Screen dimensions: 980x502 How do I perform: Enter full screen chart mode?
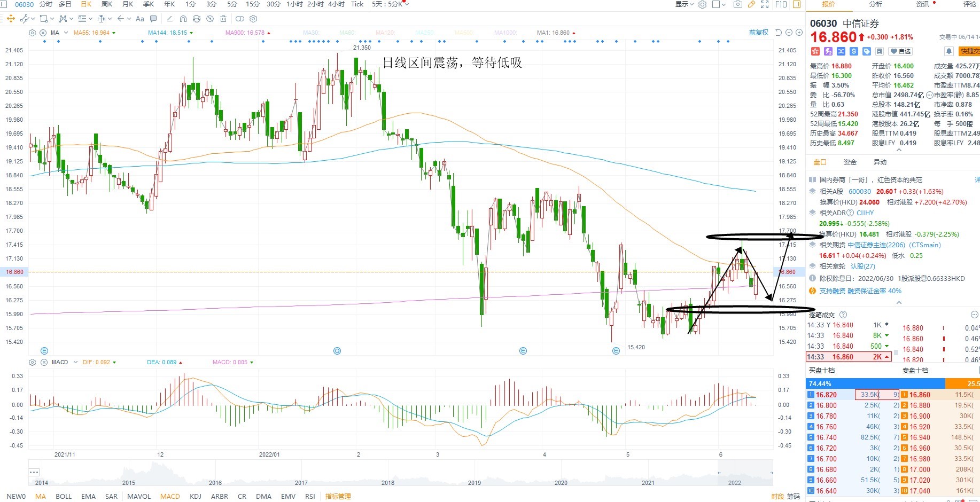765,4
